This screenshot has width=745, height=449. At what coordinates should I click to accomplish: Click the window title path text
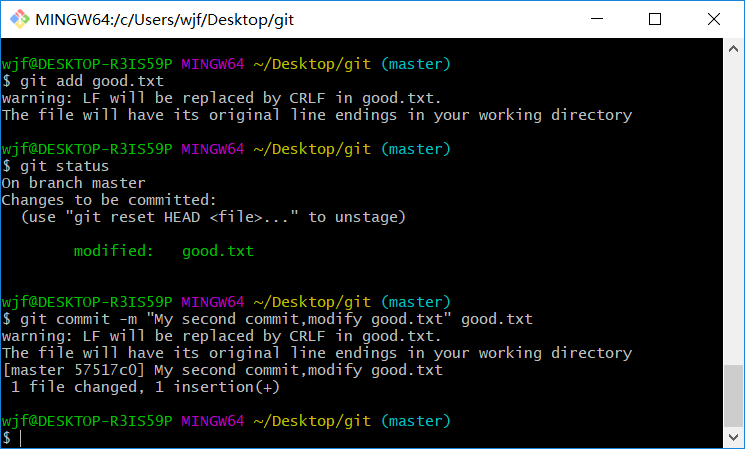165,19
